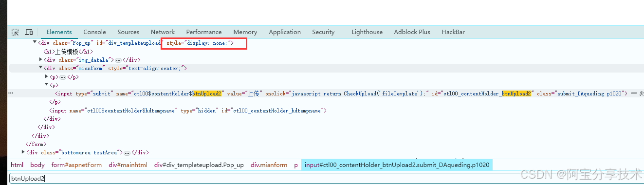Click the div#mainhtml breadcrumb
Image resolution: width=644 pixels, height=185 pixels.
pyautogui.click(x=128, y=165)
